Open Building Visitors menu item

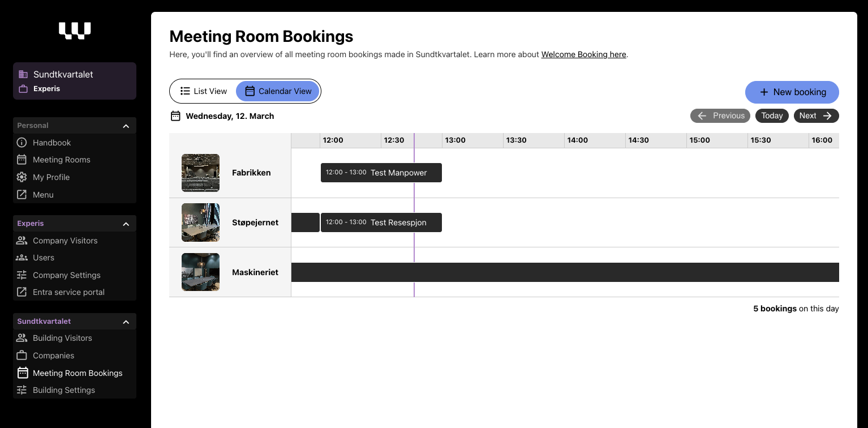point(62,338)
